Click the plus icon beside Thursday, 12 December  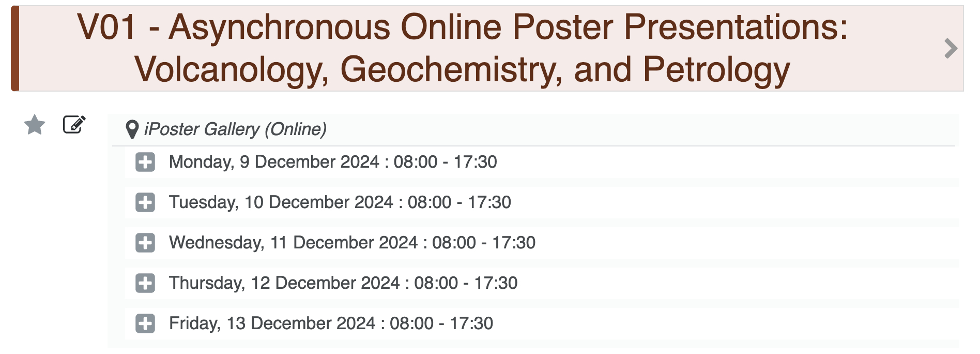coord(145,283)
